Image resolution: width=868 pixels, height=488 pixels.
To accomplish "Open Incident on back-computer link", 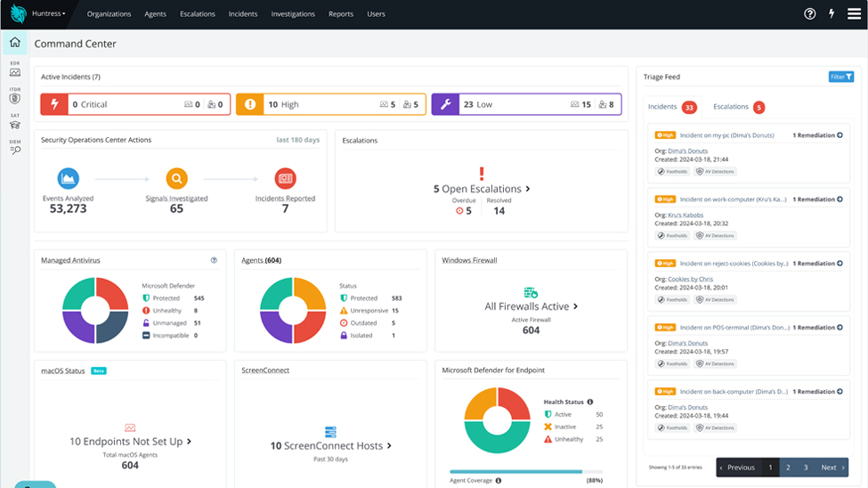I will click(734, 392).
